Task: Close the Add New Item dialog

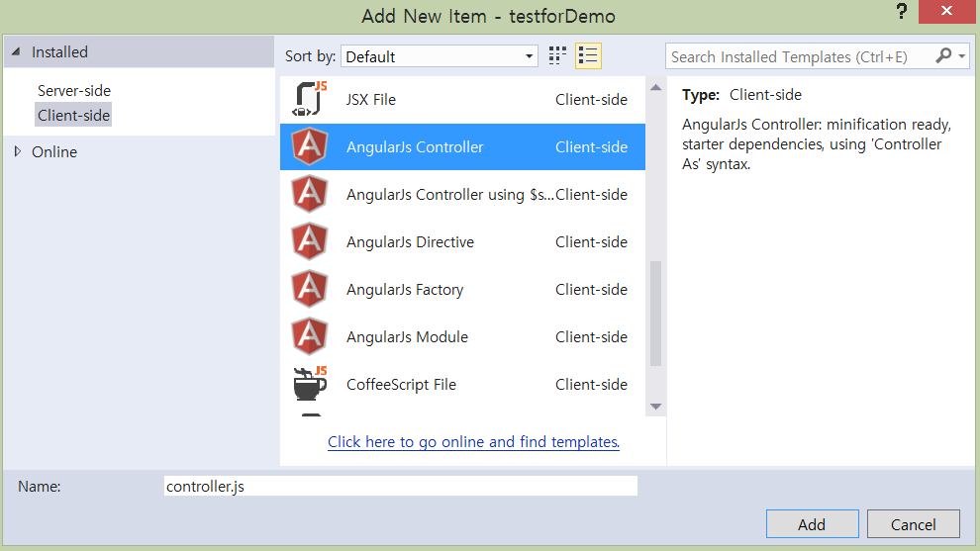Action: 946,11
